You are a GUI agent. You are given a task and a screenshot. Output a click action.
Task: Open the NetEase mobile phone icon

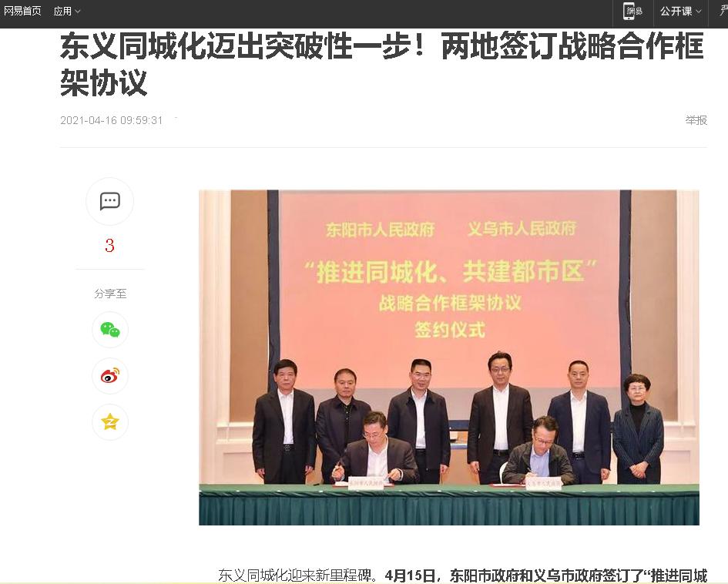634,11
